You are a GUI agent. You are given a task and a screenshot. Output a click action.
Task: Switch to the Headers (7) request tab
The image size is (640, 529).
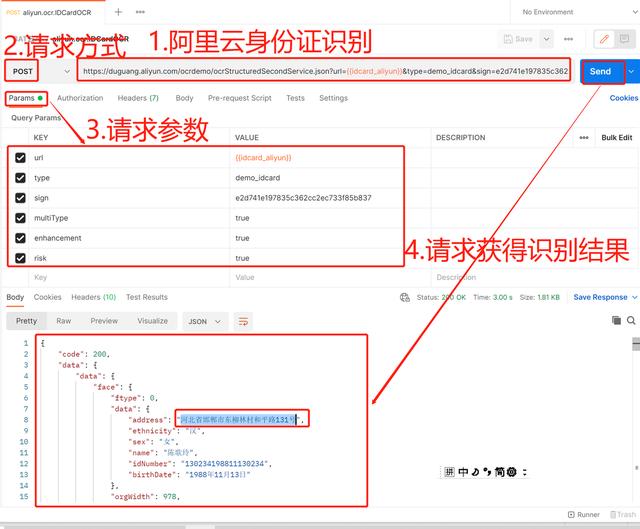(x=138, y=98)
